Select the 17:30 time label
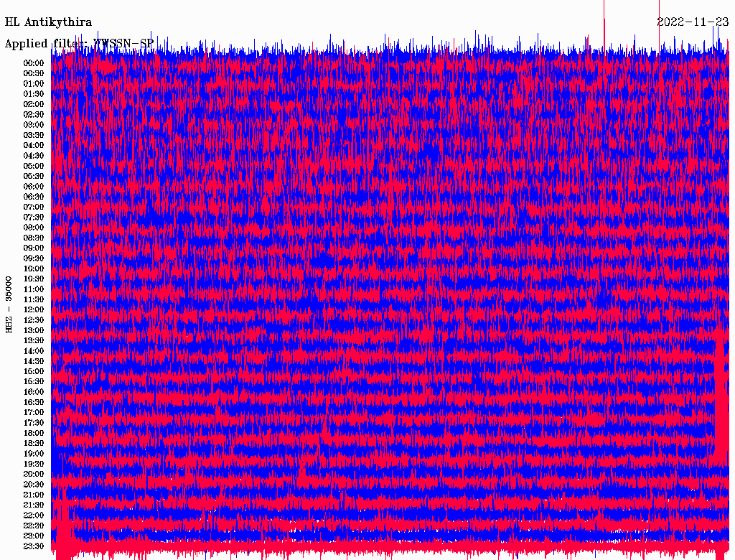735x560 pixels. tap(34, 423)
